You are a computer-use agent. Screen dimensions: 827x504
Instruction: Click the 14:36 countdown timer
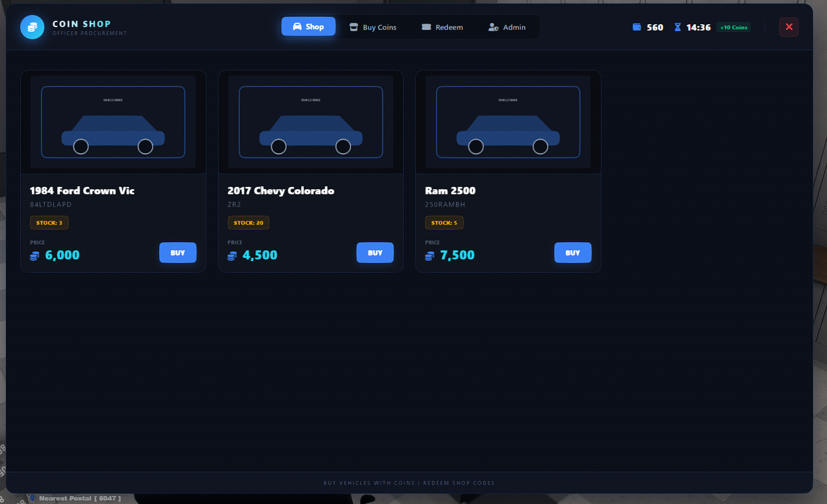pyautogui.click(x=698, y=27)
